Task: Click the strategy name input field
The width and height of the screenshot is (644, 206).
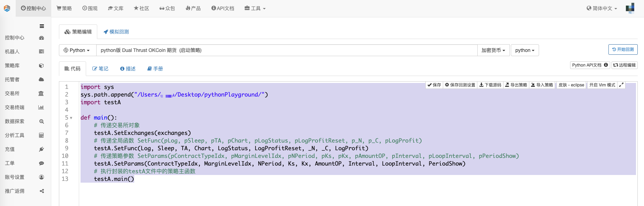Action: [x=286, y=50]
